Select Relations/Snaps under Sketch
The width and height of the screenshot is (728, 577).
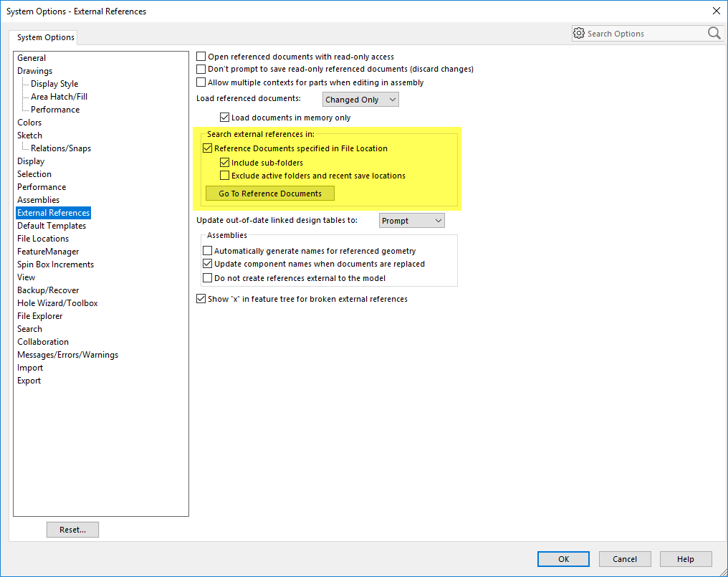coord(61,148)
